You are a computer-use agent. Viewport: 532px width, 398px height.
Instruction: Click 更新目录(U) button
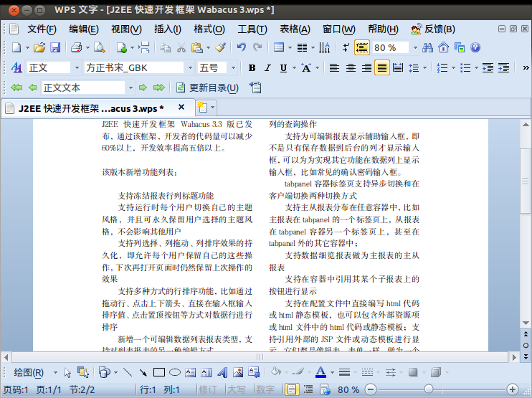pyautogui.click(x=207, y=88)
